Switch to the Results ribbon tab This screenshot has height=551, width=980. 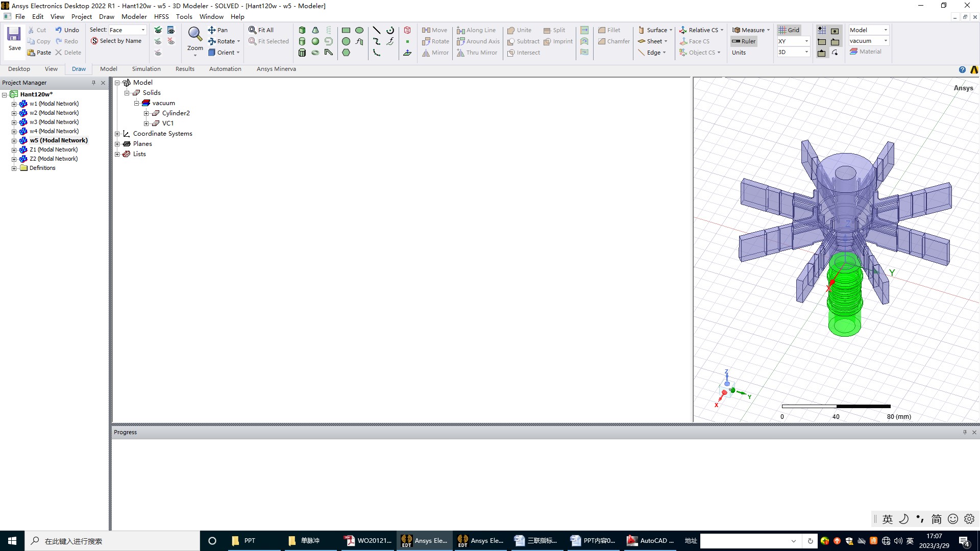[185, 69]
